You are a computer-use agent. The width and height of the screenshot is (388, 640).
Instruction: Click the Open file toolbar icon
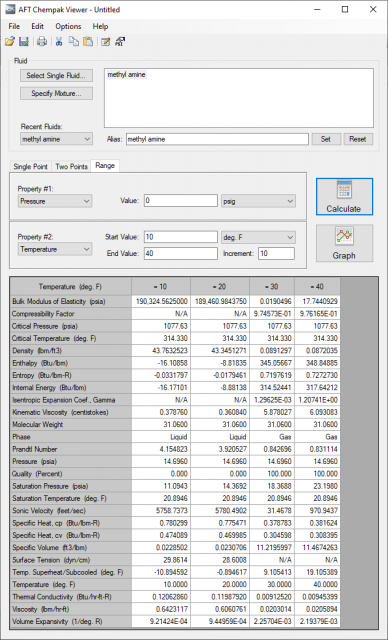tap(10, 41)
